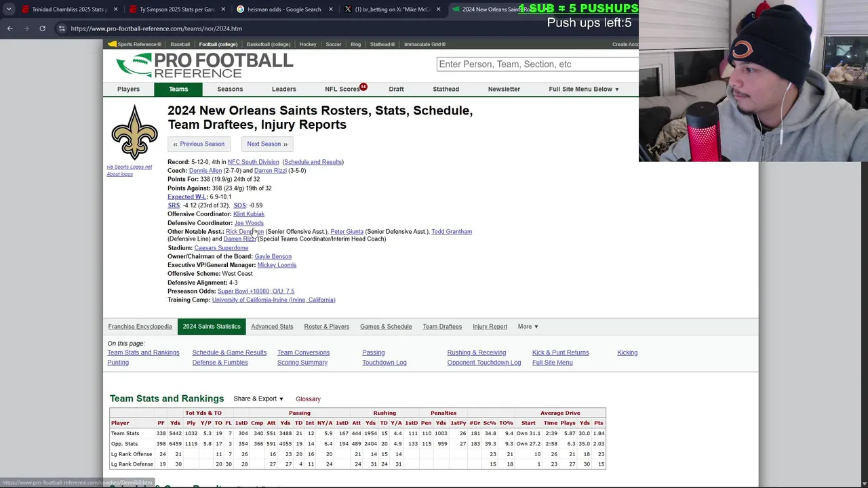This screenshot has height=488, width=868.
Task: Open Joe Woods coordinator link
Action: pos(249,223)
